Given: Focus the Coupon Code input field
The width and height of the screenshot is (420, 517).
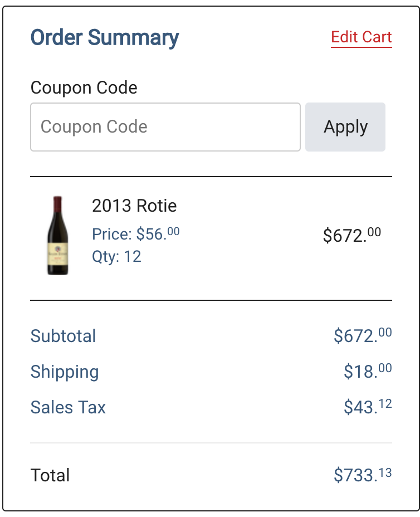Looking at the screenshot, I should point(165,127).
